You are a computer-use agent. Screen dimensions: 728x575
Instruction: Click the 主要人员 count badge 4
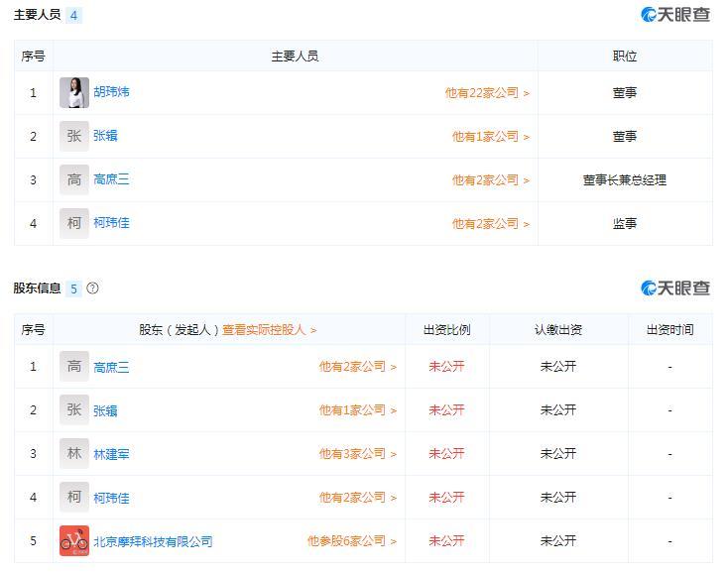[x=73, y=16]
